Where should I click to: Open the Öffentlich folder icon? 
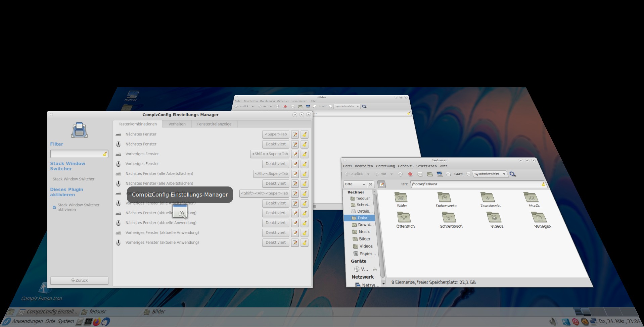pyautogui.click(x=404, y=217)
